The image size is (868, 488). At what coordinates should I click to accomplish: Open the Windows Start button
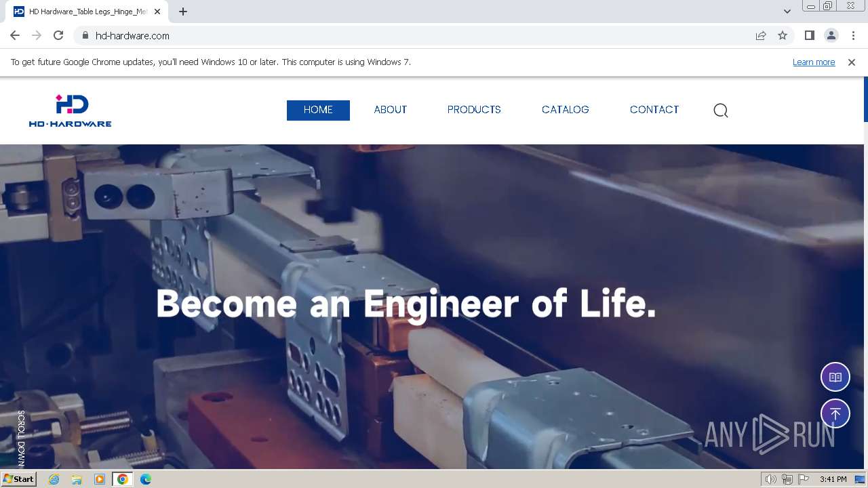(x=18, y=479)
